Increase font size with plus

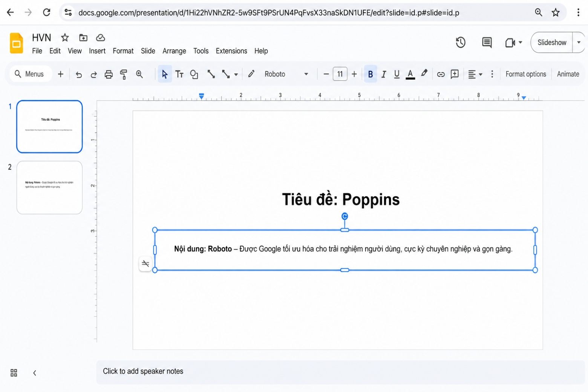pos(354,74)
